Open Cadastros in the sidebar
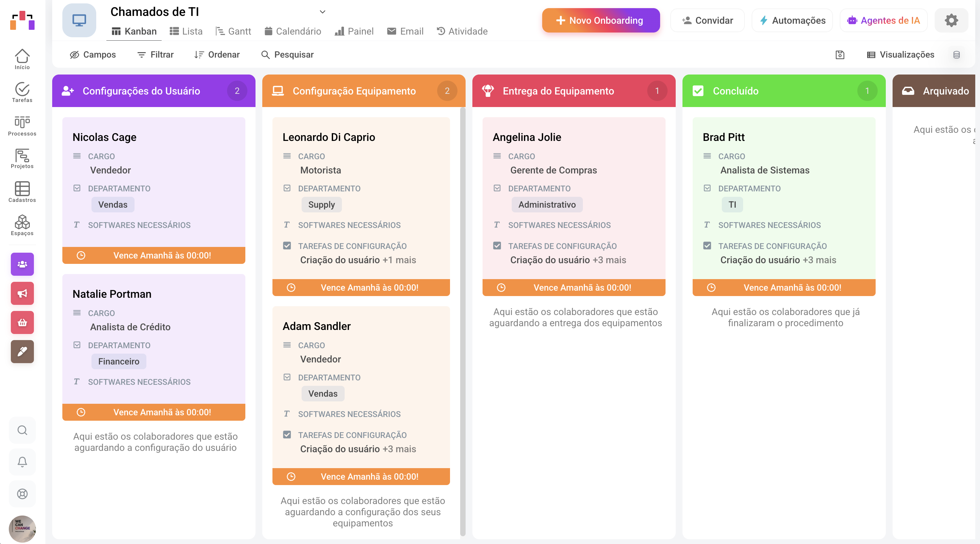Viewport: 980px width, 544px height. click(22, 192)
